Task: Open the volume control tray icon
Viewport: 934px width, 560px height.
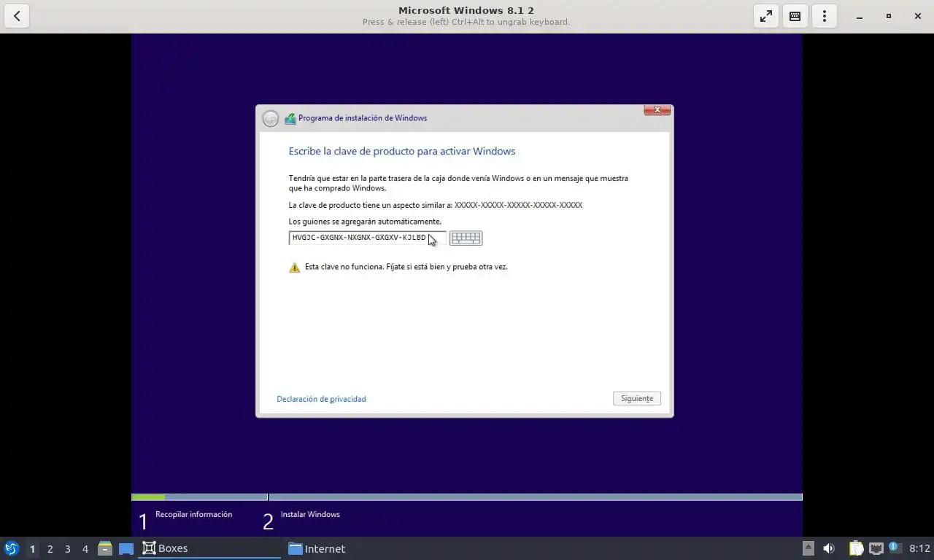Action: [829, 548]
